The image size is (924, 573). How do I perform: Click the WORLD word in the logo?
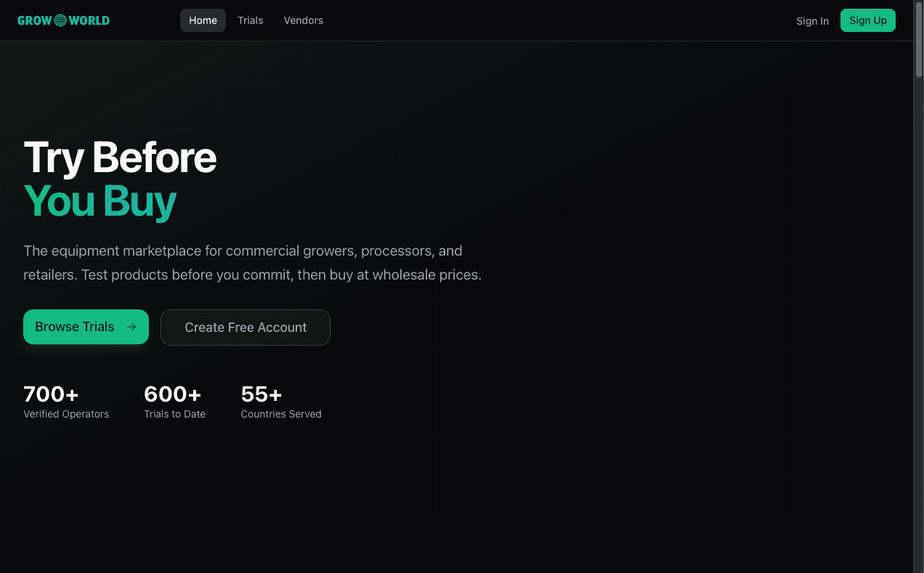coord(89,20)
